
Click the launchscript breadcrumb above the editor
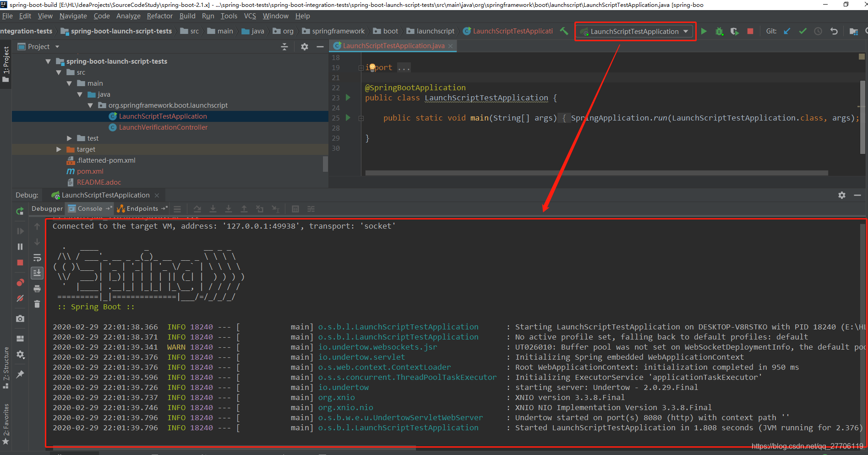coord(435,31)
